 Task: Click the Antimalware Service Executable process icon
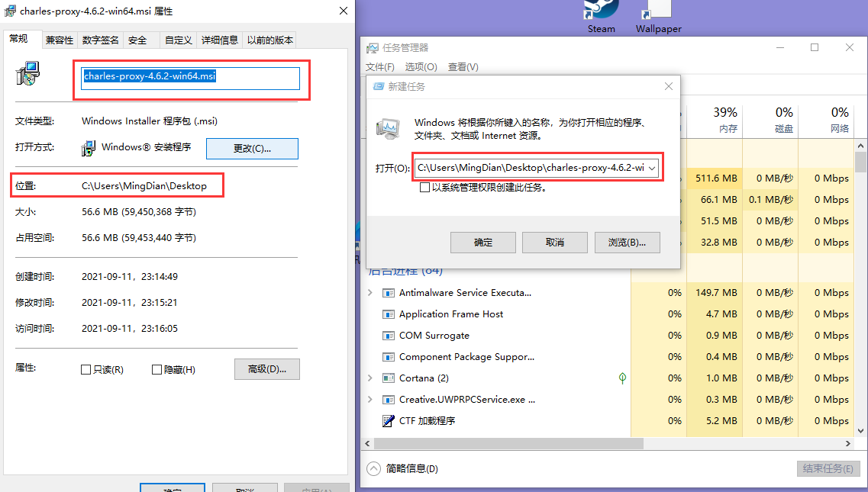pyautogui.click(x=389, y=293)
